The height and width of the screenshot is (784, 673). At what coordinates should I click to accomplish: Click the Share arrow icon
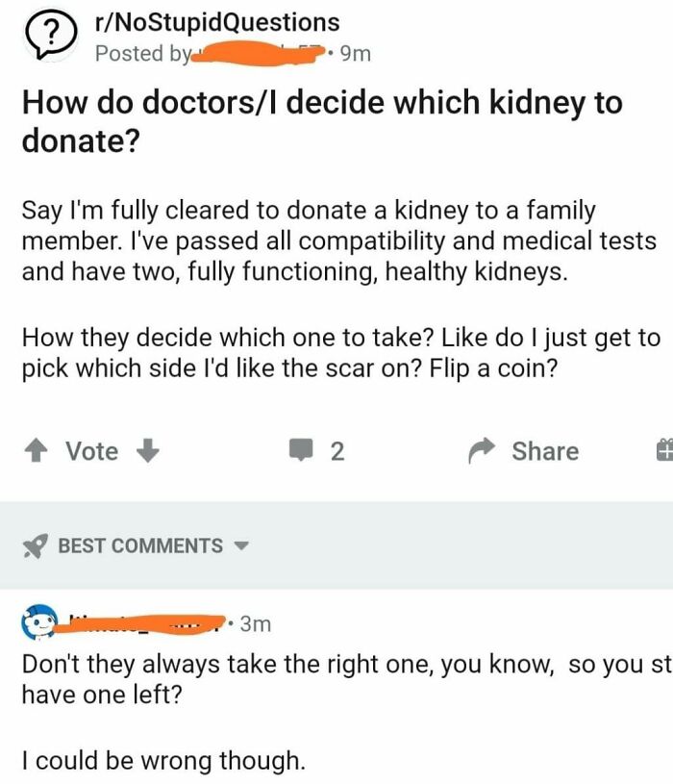484,448
